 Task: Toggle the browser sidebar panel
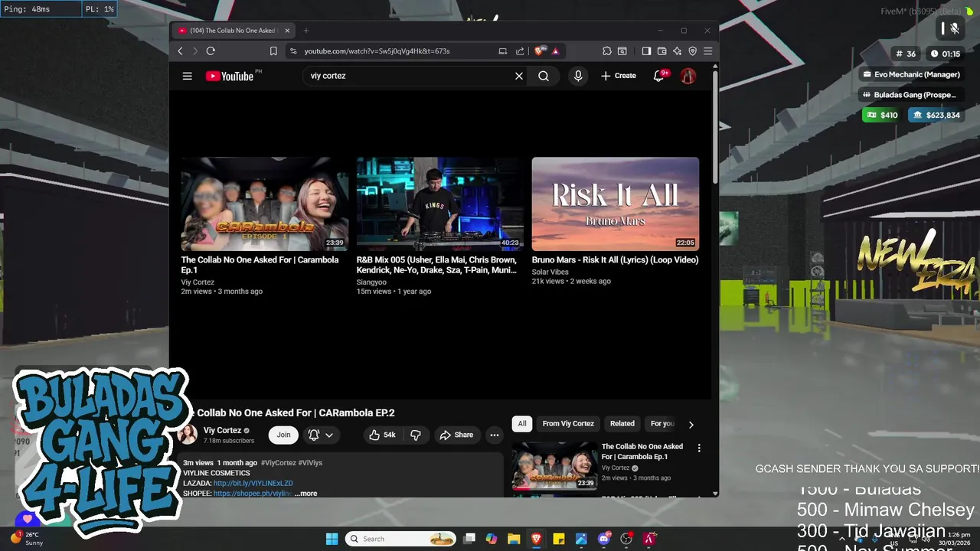[646, 51]
